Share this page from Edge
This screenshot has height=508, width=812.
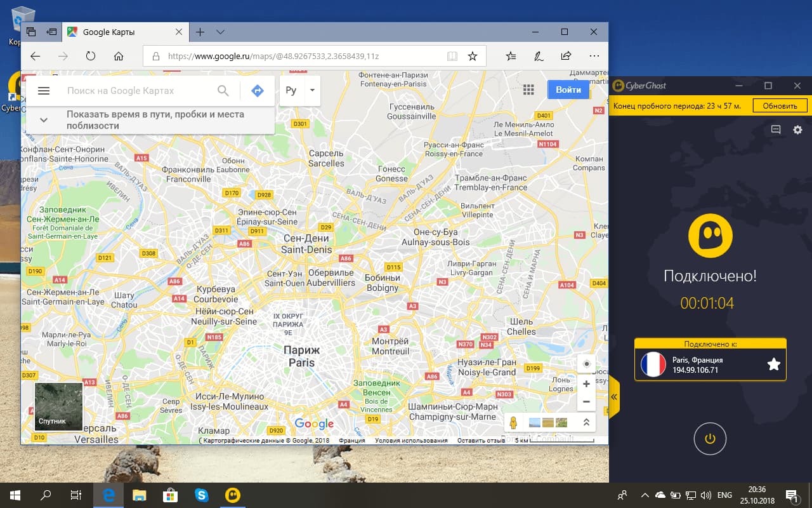coord(566,56)
